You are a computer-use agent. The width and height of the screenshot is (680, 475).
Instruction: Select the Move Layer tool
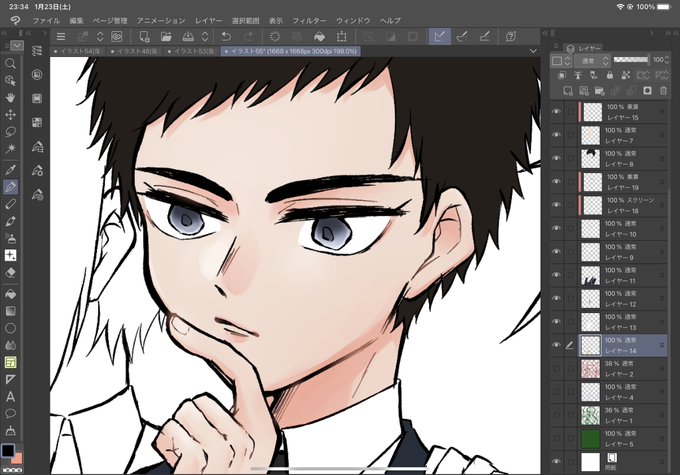(10, 115)
